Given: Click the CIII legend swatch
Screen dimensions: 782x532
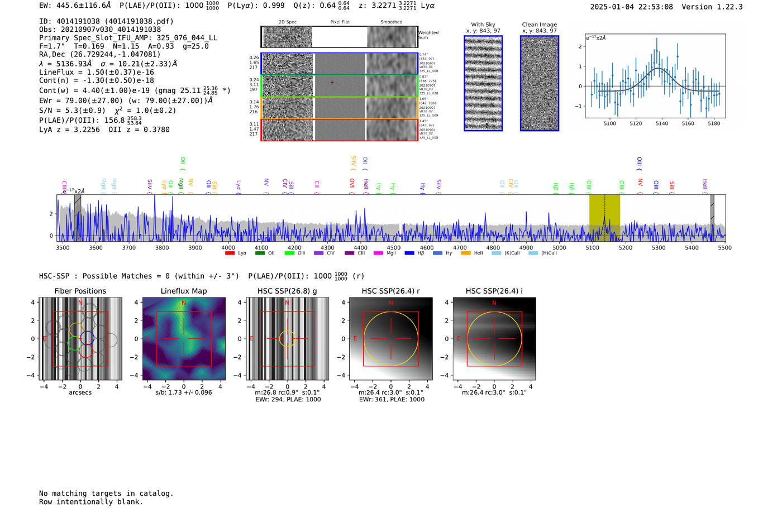Looking at the screenshot, I should [349, 253].
